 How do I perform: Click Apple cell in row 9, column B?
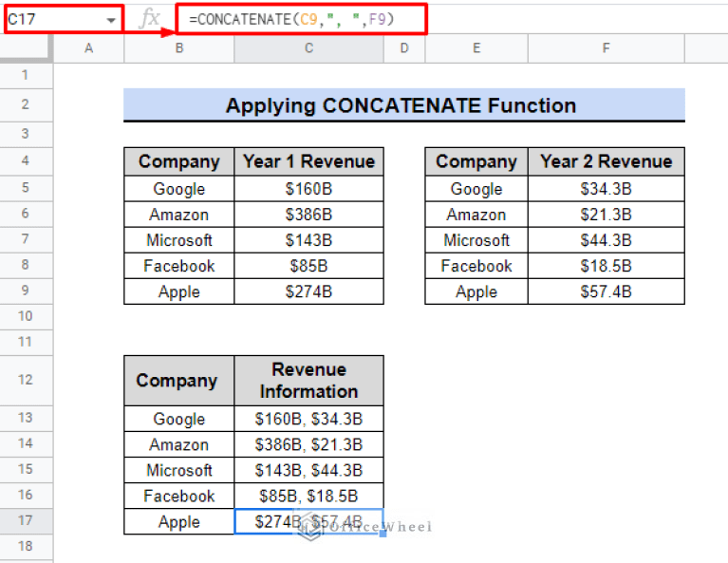coord(179,291)
